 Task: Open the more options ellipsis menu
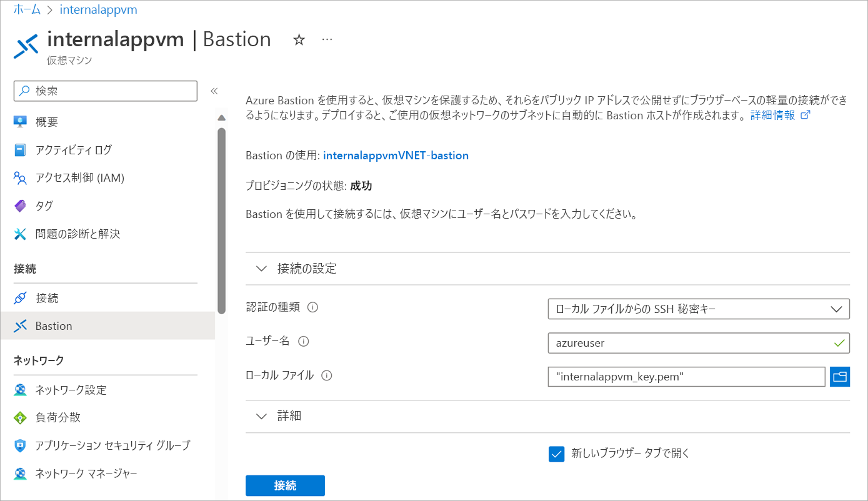click(x=327, y=39)
